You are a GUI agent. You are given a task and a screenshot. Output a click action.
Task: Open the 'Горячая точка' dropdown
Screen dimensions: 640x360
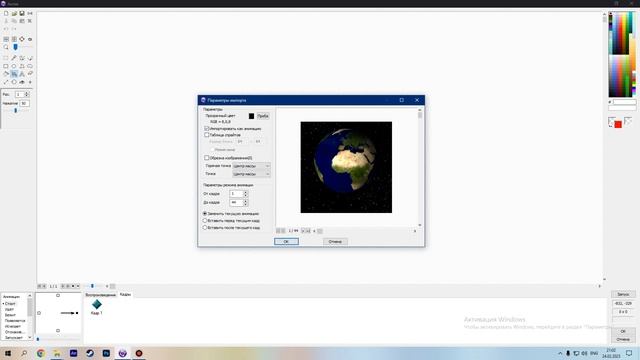coord(251,166)
